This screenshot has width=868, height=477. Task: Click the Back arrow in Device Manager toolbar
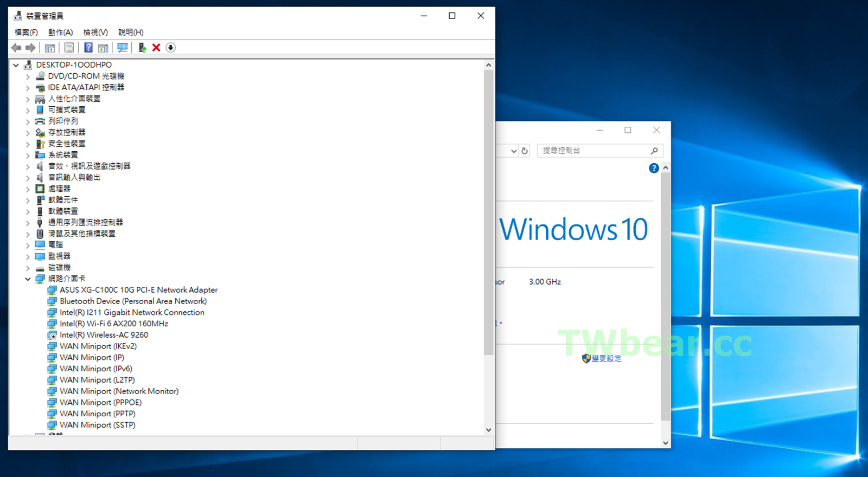tap(16, 48)
